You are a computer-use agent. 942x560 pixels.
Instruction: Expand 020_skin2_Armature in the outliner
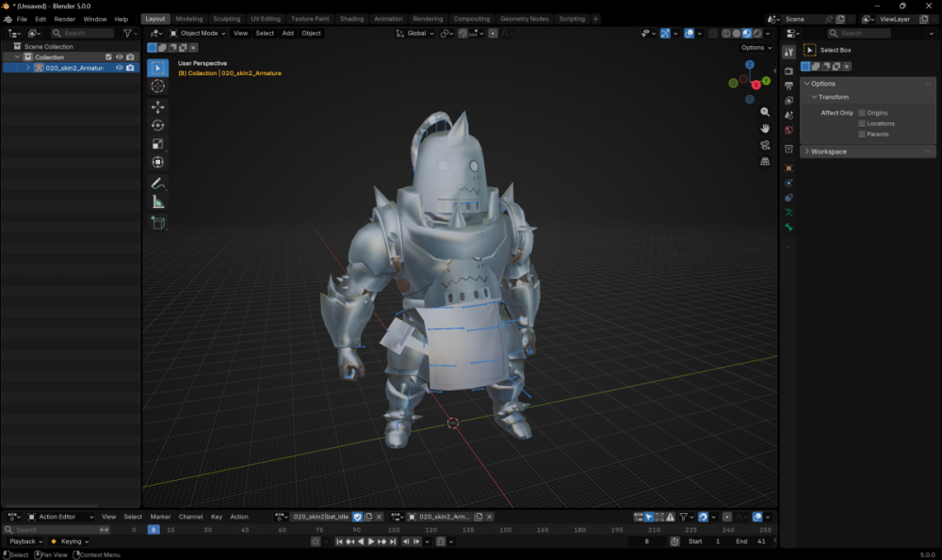[27, 68]
